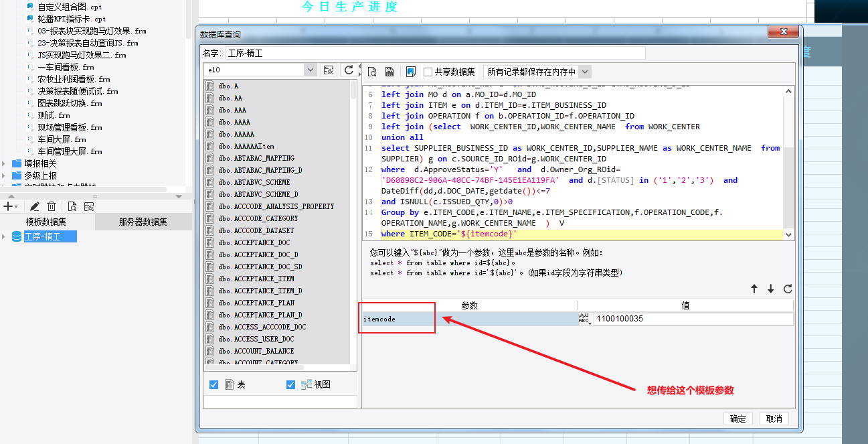Uncheck the 表 checkbox
The width and height of the screenshot is (868, 444).
click(214, 384)
